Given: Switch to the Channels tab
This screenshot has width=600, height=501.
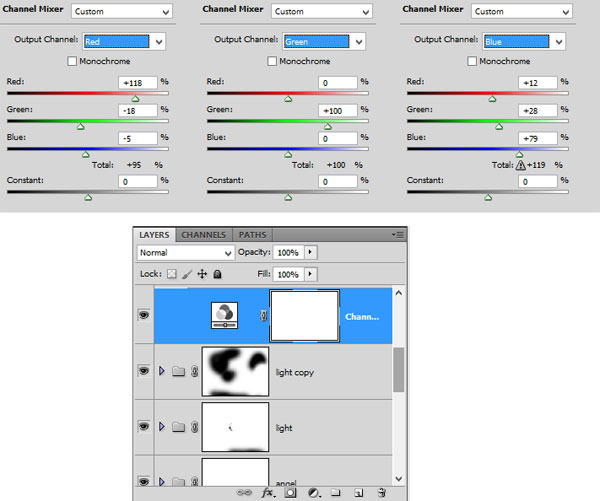Looking at the screenshot, I should pos(204,235).
